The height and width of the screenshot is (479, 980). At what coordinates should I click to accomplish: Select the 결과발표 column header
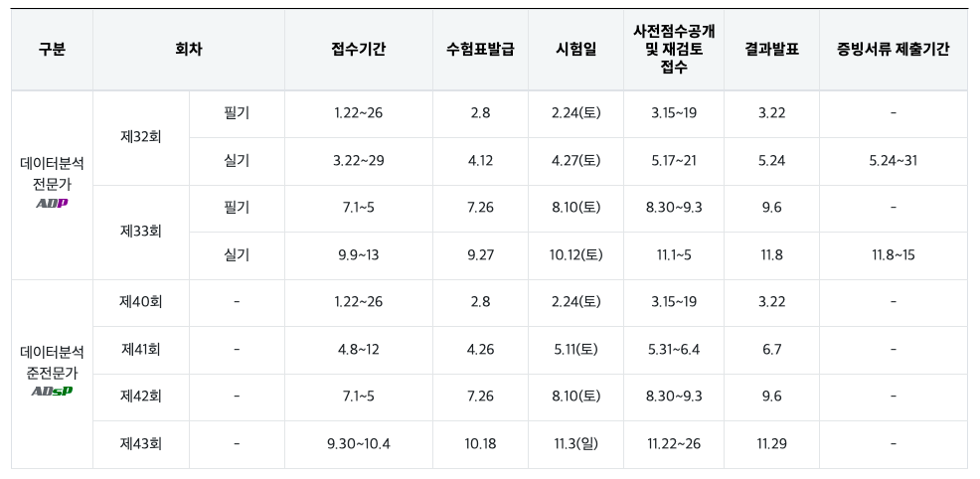point(771,50)
